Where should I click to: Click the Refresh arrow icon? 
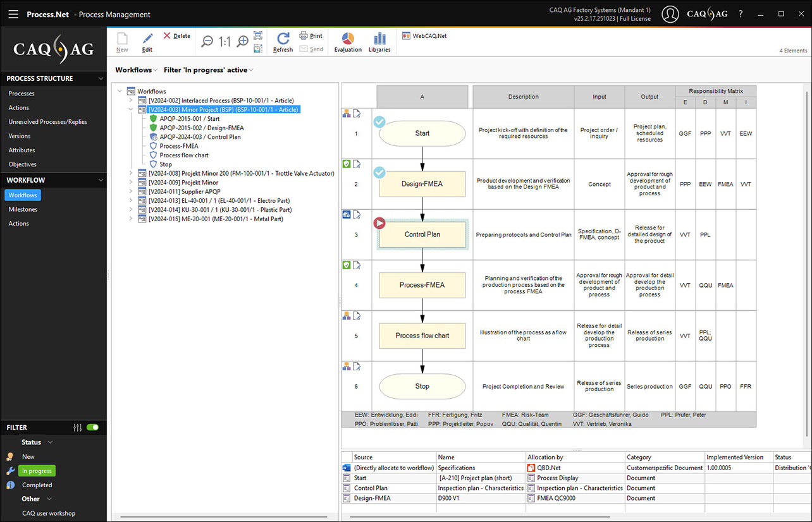click(x=283, y=39)
